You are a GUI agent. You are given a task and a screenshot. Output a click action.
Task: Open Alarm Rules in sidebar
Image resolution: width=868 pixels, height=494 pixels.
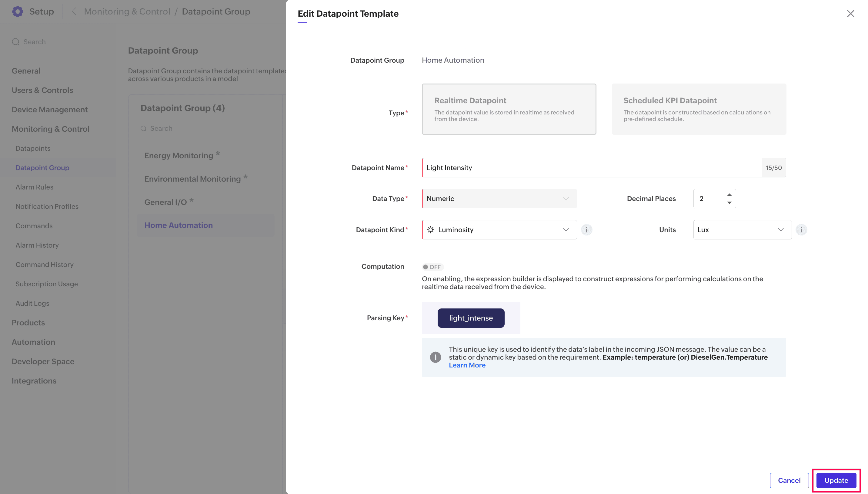click(34, 187)
